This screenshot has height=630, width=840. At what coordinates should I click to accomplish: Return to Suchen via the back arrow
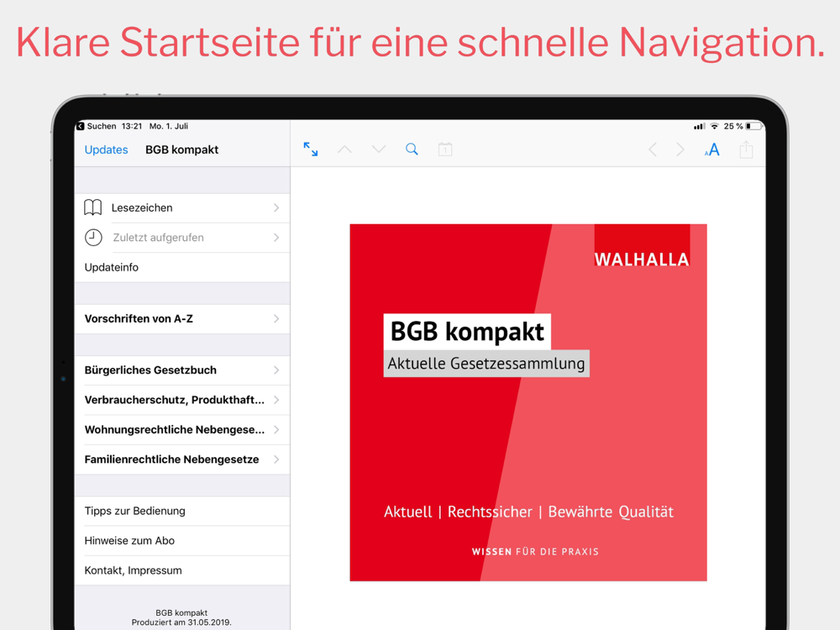[81, 127]
